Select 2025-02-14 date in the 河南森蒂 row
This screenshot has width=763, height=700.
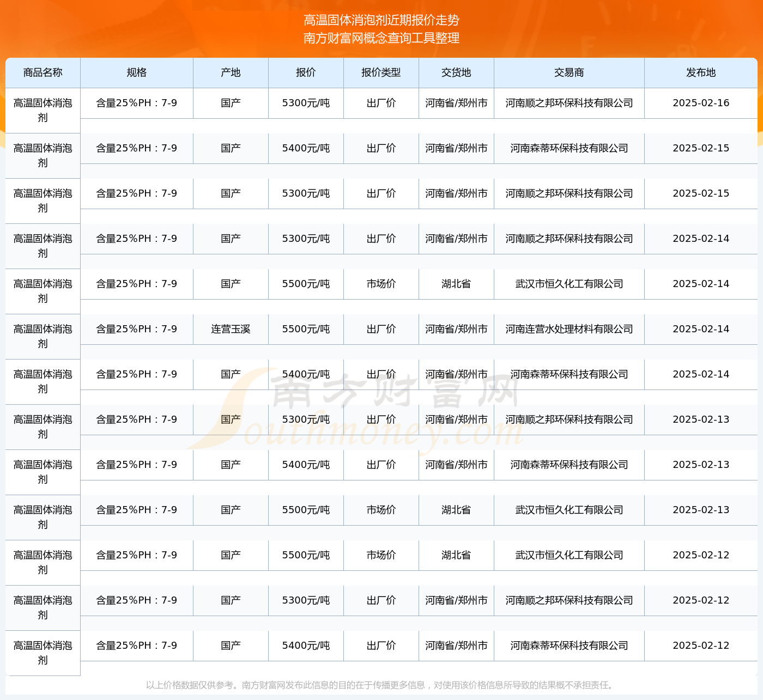click(701, 374)
